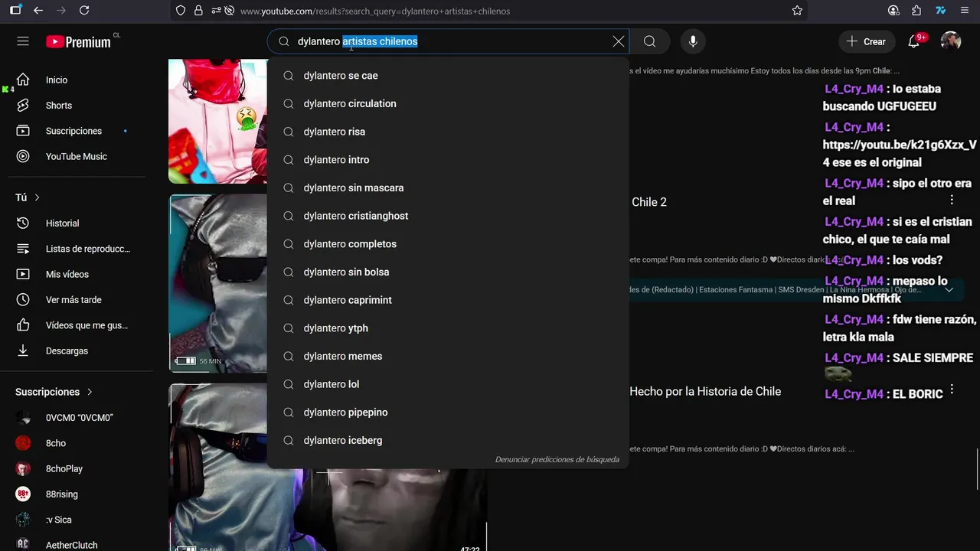
Task: Open YouTube Music in the sidebar
Action: tap(77, 156)
